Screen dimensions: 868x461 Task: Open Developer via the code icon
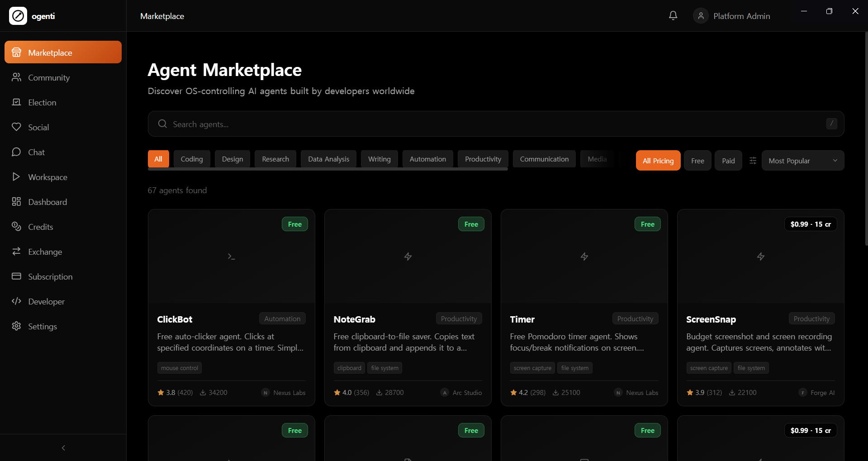[x=46, y=301]
